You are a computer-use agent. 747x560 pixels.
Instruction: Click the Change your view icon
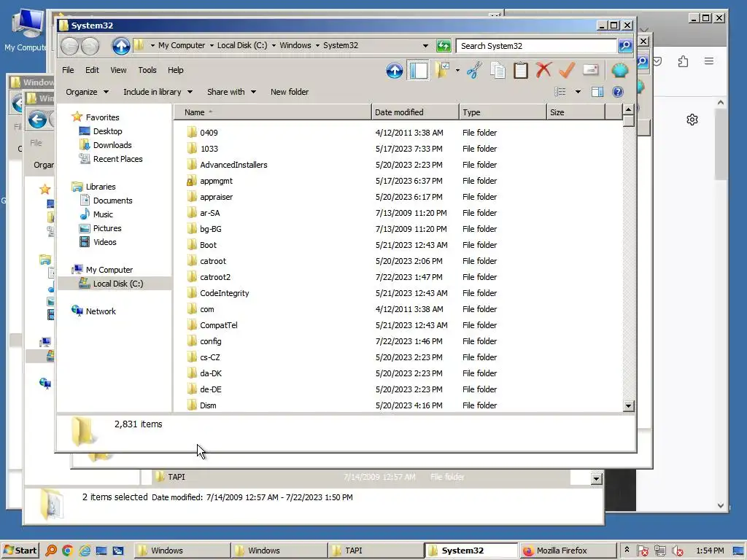[x=560, y=92]
